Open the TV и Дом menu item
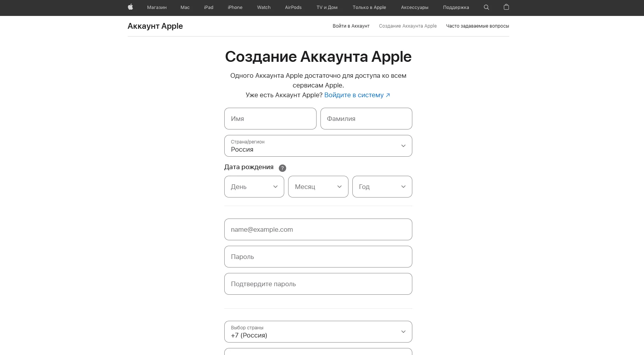 click(327, 7)
